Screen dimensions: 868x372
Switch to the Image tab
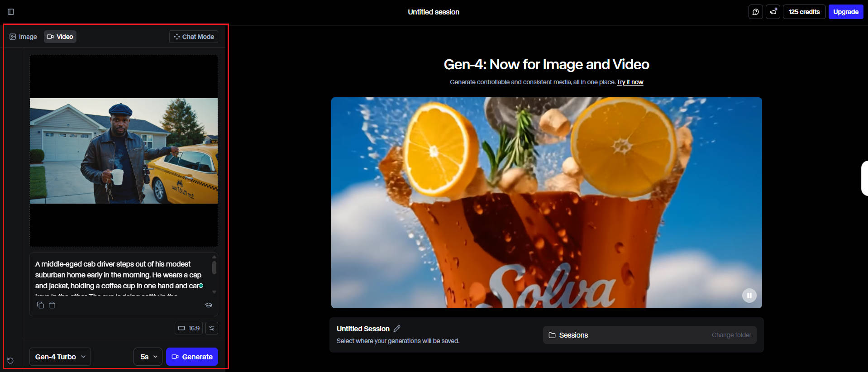point(23,37)
